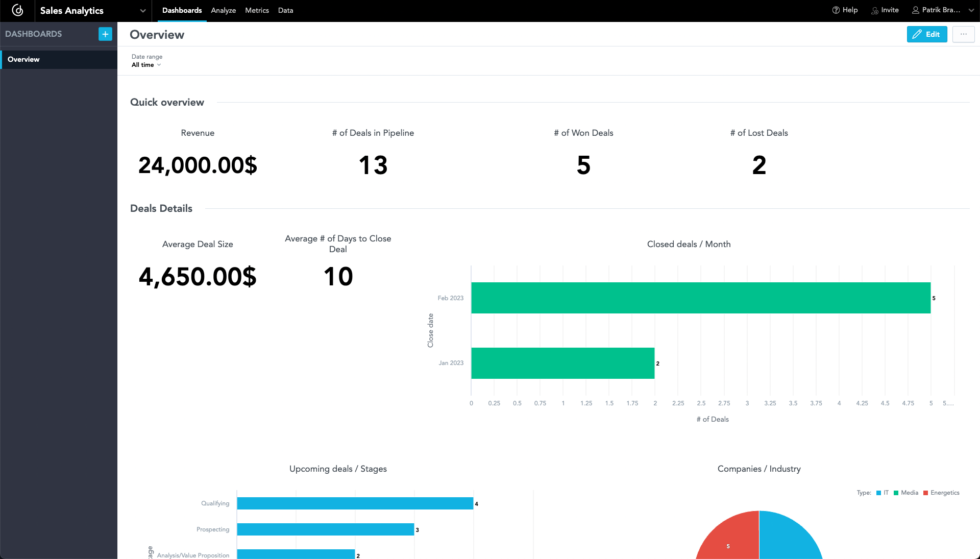The image size is (980, 559).
Task: Click the Edit button
Action: [x=927, y=34]
